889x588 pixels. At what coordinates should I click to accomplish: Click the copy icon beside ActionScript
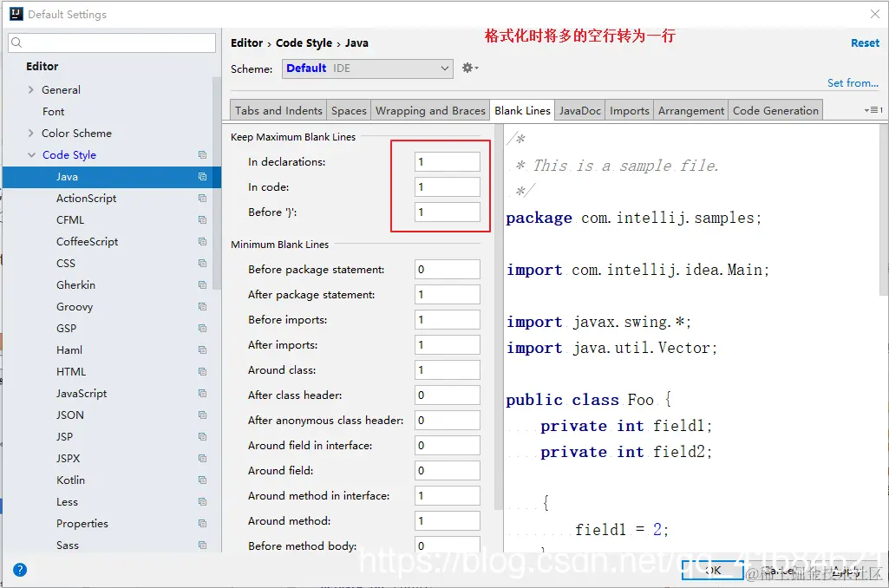(x=202, y=198)
